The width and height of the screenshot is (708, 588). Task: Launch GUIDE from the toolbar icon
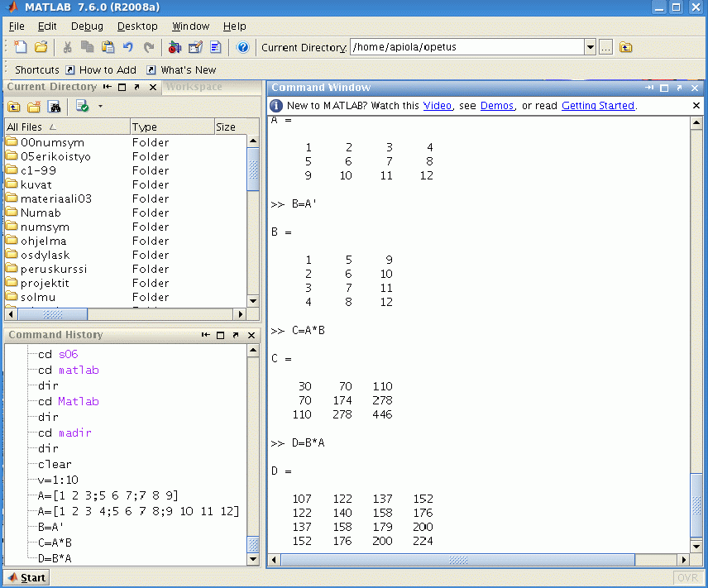pyautogui.click(x=195, y=47)
